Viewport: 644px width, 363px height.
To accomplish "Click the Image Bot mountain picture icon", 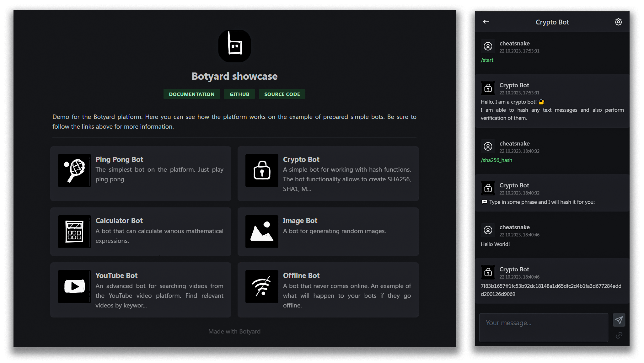I will [x=262, y=232].
